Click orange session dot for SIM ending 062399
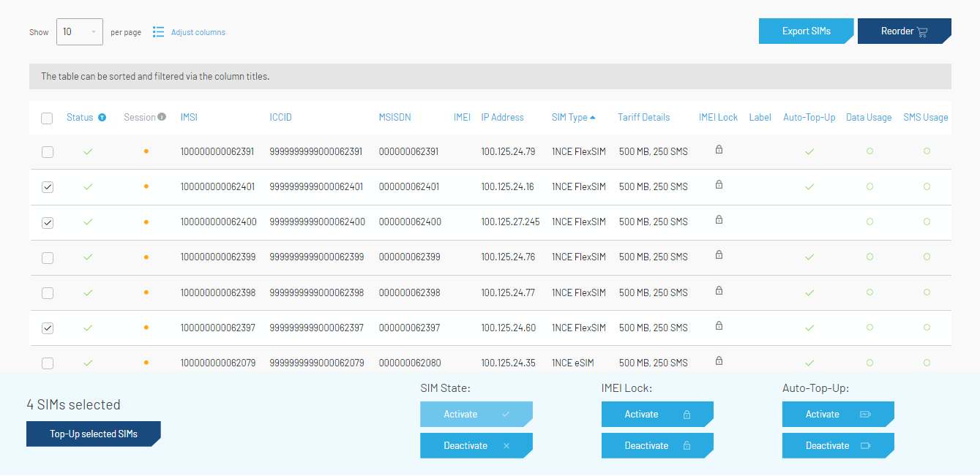 click(x=146, y=257)
